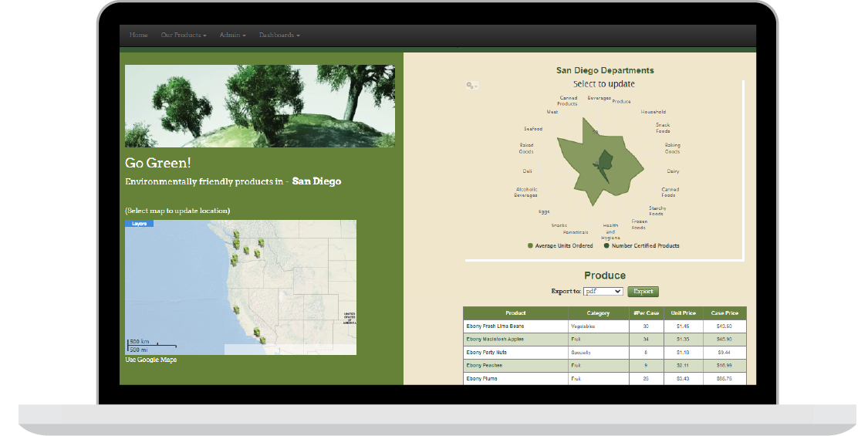Image resolution: width=868 pixels, height=436 pixels.
Task: Sort table by #Per Case column header
Action: coord(646,313)
